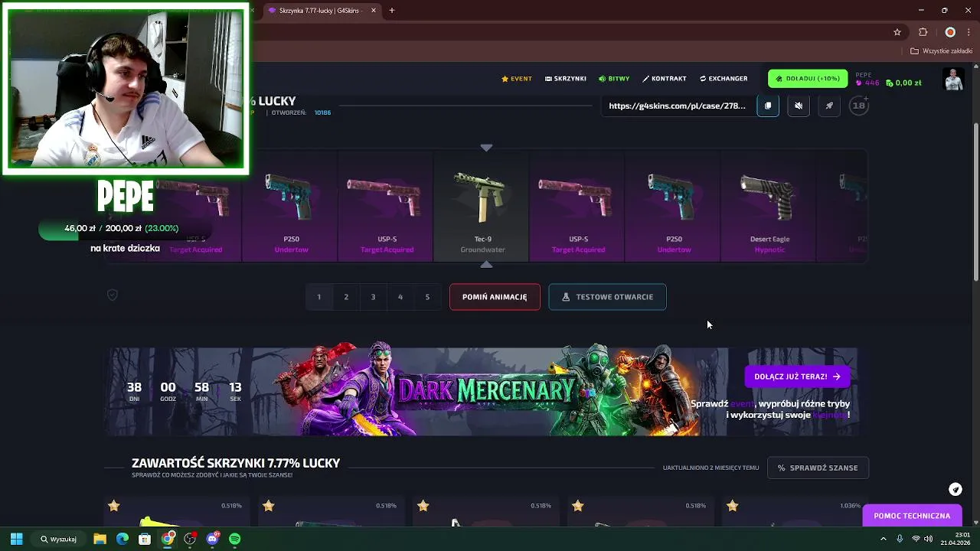
Task: Open the Wi-Fi network tray icon
Action: click(x=916, y=539)
